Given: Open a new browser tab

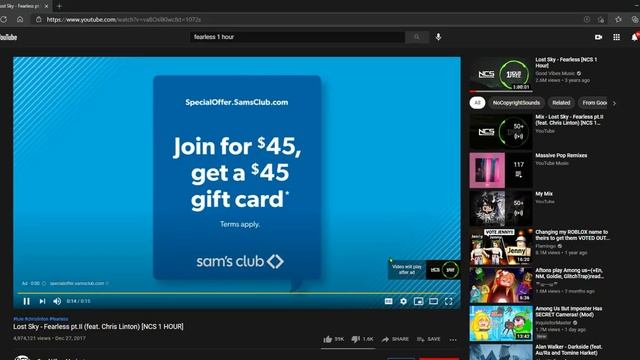Looking at the screenshot, I should [x=59, y=6].
